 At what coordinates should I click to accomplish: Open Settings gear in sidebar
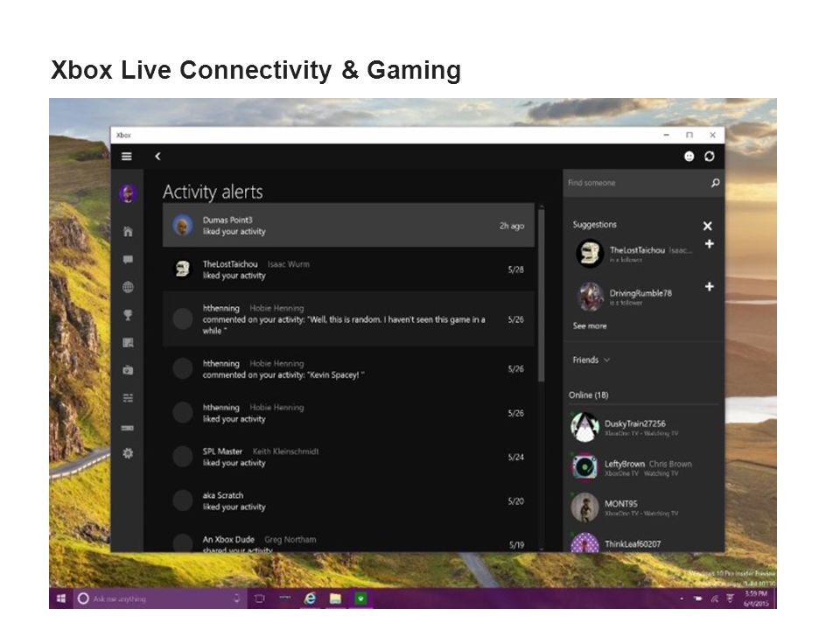128,453
